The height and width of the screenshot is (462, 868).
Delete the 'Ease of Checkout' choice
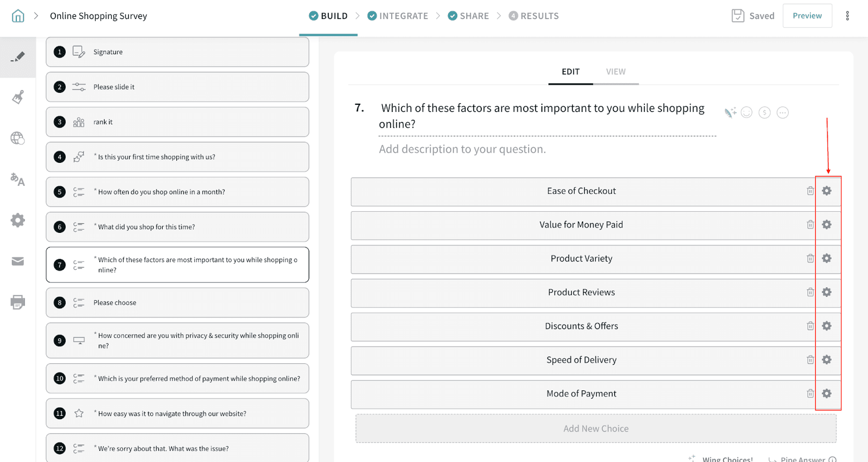(810, 191)
